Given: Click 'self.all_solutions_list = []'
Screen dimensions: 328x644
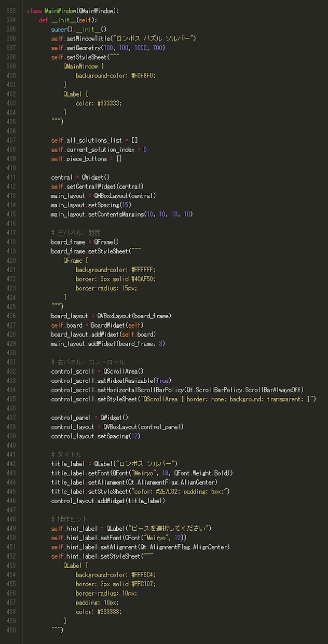Looking at the screenshot, I should coord(94,140).
